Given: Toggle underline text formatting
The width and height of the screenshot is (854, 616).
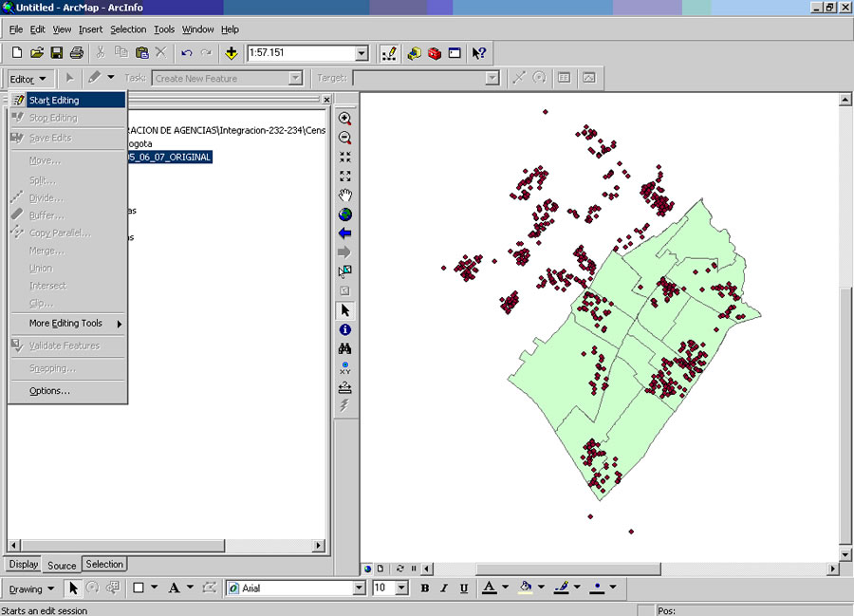Looking at the screenshot, I should point(463,588).
